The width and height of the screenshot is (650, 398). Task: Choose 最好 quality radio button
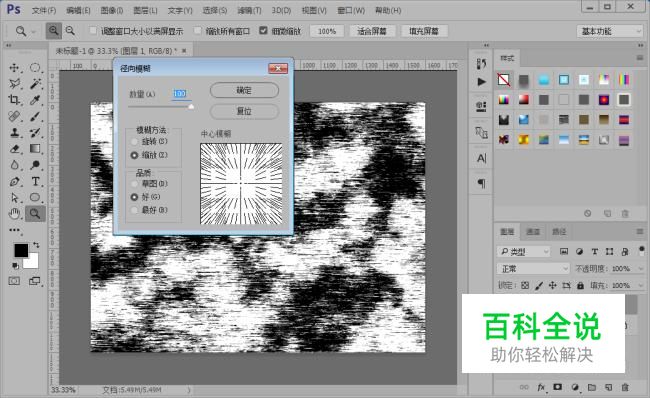(134, 210)
